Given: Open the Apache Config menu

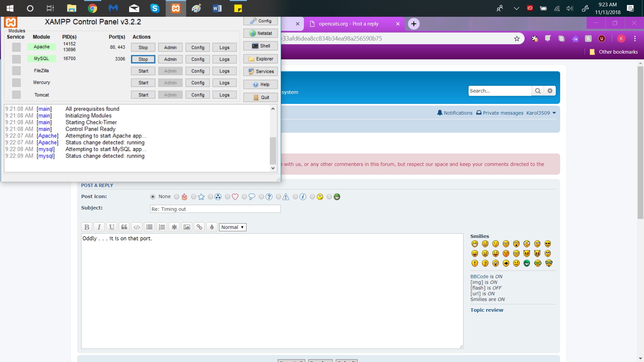Looking at the screenshot, I should [x=198, y=48].
